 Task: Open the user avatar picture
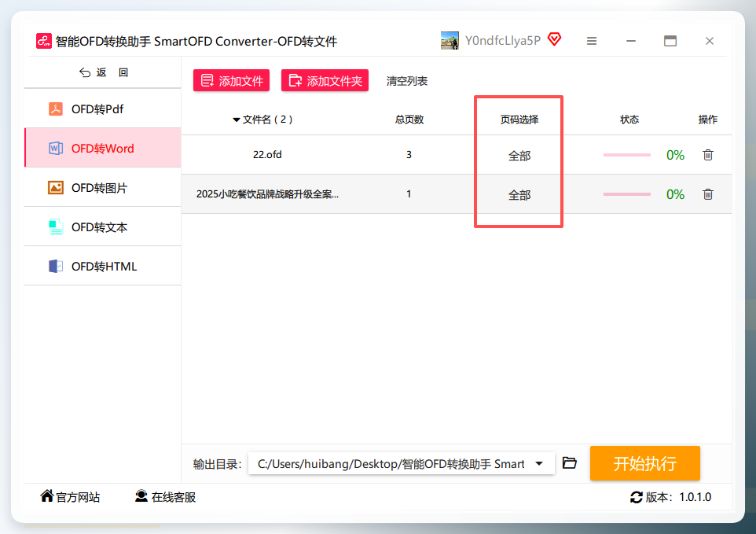(450, 41)
